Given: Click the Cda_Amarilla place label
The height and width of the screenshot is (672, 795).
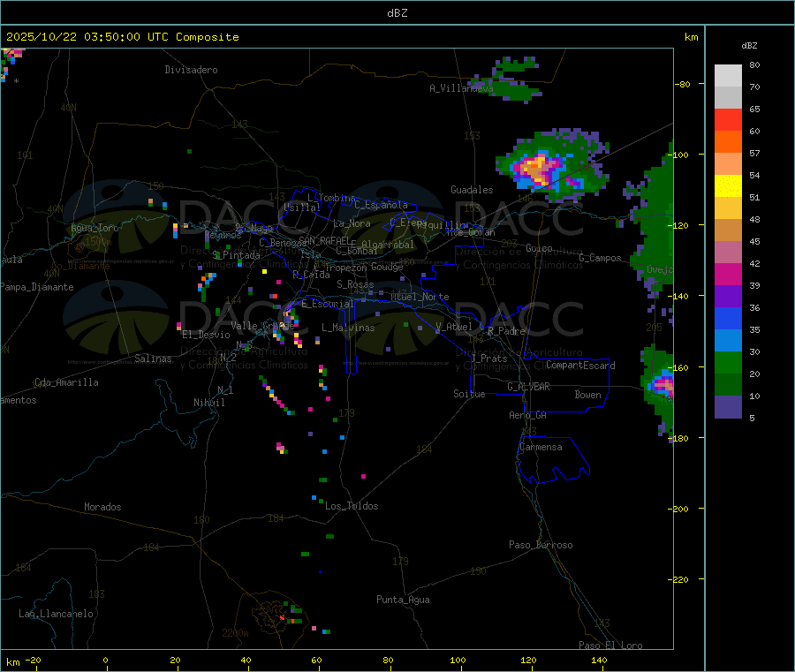Looking at the screenshot, I should [66, 382].
